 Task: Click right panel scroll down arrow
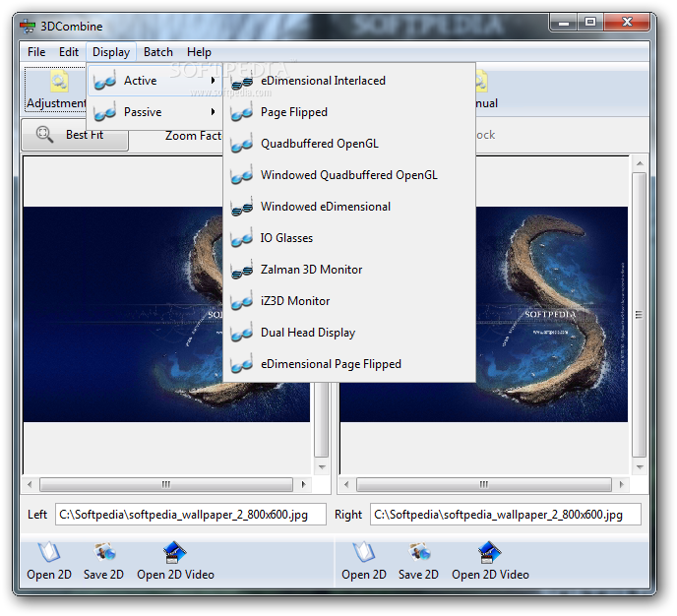pos(640,467)
